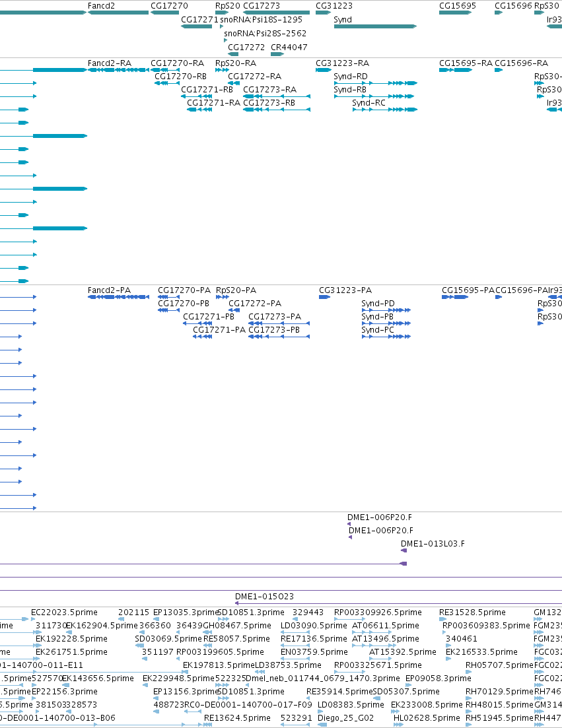Select EST EK216533.5prime
Viewport: 562px width, 728px height.
point(481,652)
